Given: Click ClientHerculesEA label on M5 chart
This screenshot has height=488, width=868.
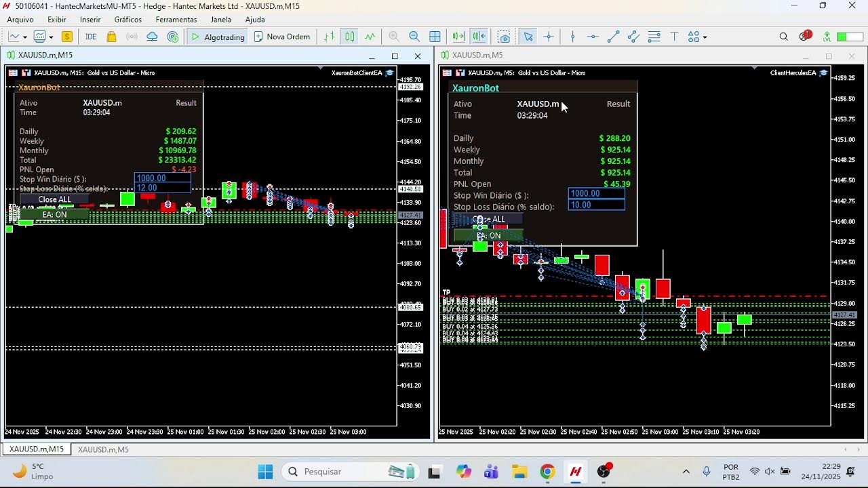Looking at the screenshot, I should 793,73.
